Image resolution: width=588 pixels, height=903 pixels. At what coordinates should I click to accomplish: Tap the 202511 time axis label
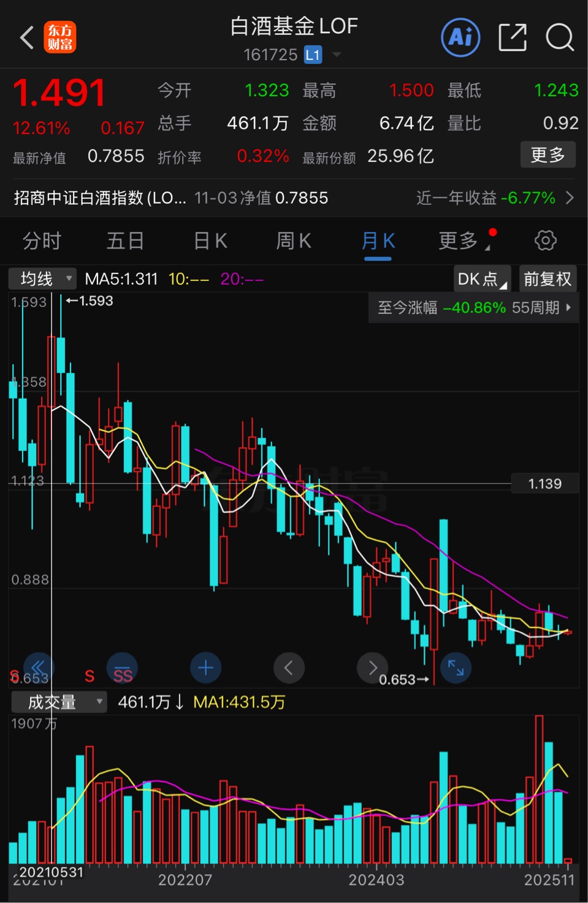550,880
